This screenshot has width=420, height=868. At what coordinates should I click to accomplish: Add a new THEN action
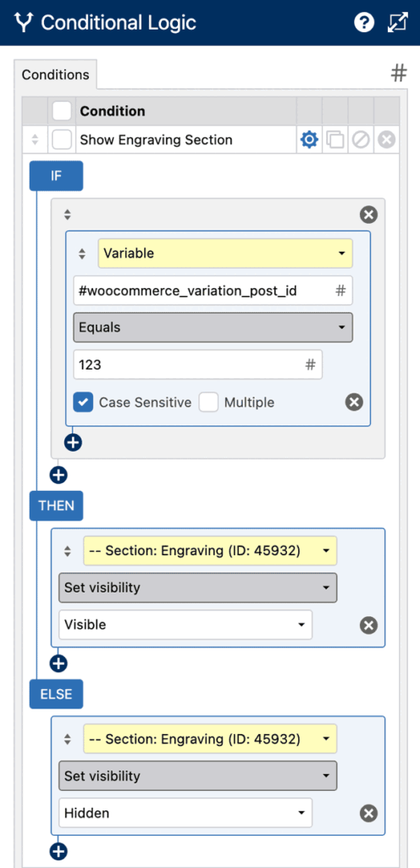(x=58, y=663)
